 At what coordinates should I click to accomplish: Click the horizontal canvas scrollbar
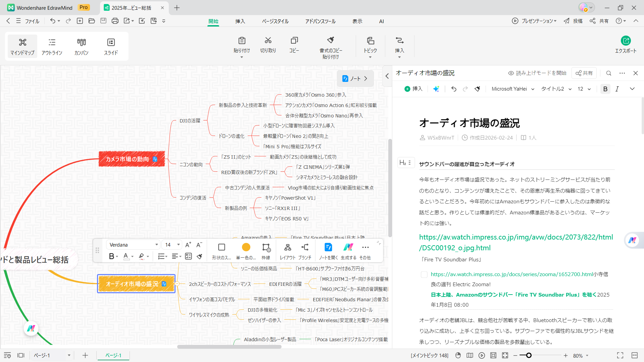[x=229, y=347]
